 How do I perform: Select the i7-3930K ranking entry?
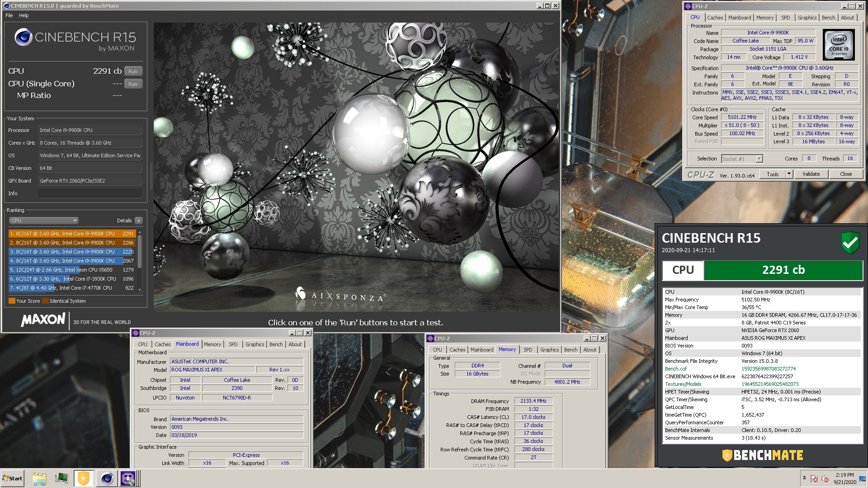coord(72,279)
